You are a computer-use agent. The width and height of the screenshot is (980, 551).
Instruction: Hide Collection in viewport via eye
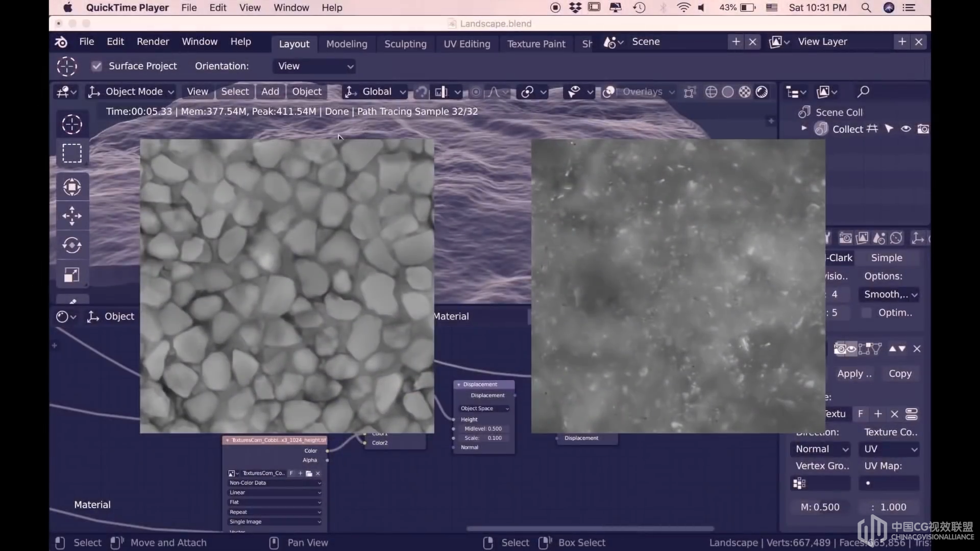(x=906, y=129)
